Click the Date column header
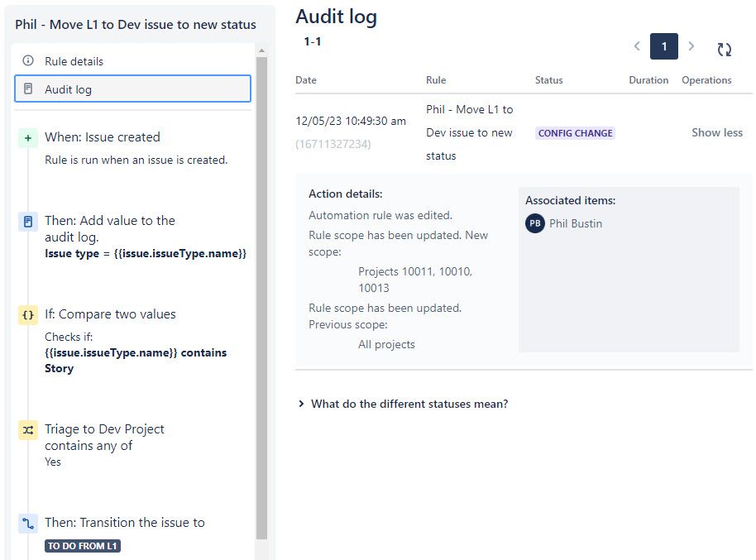This screenshot has height=560, width=756. tap(306, 80)
